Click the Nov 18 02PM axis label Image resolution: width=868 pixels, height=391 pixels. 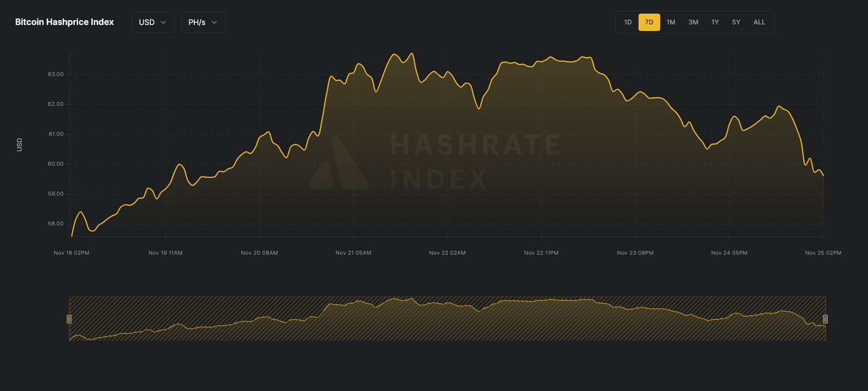[x=72, y=253]
